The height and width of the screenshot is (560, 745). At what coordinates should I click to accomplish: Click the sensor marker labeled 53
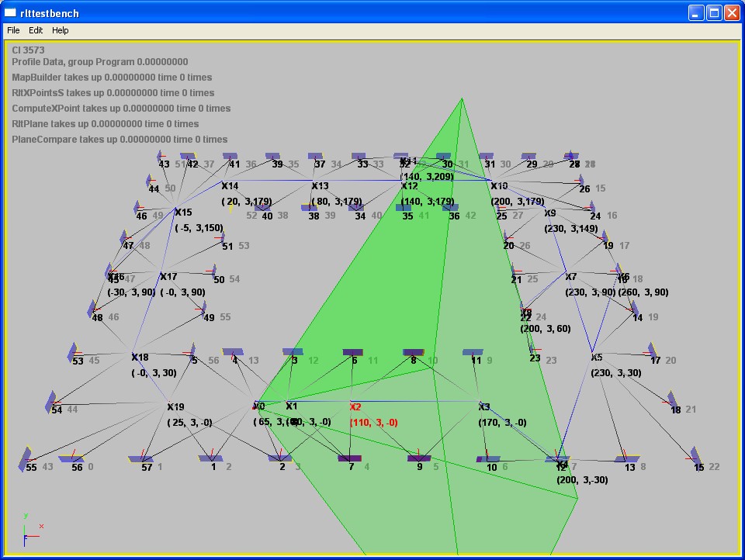[x=75, y=352]
